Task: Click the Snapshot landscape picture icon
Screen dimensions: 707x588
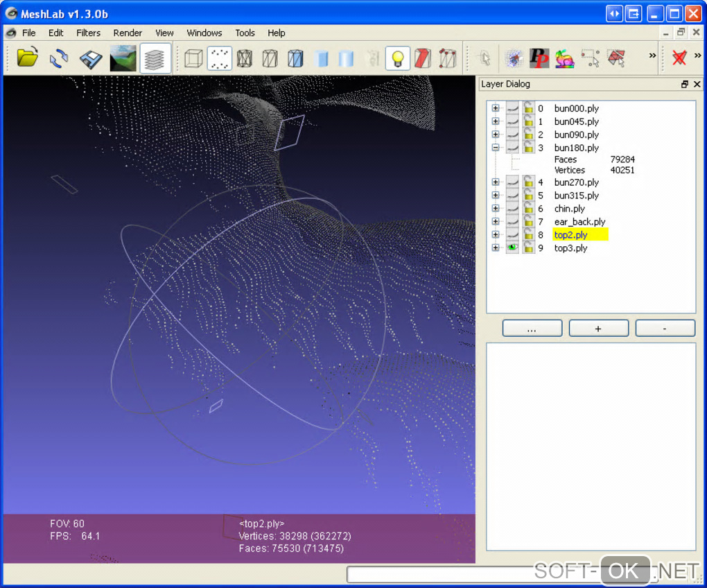Action: (123, 58)
